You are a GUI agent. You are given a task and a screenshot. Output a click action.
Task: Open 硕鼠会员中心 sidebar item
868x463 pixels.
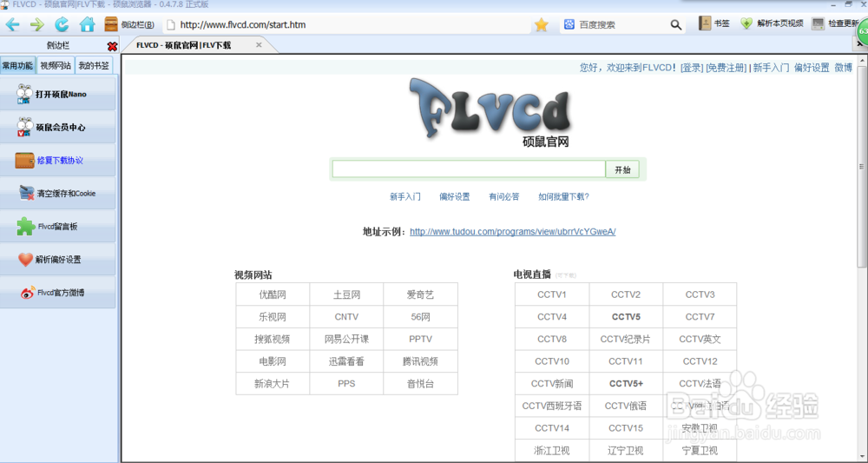(58, 128)
